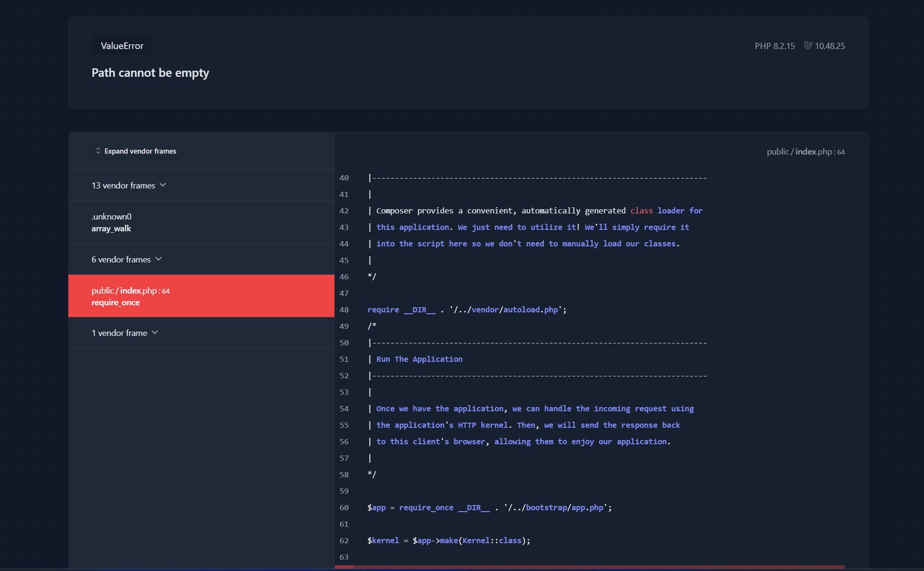Click the ValueError exception badge
This screenshot has width=924, height=571.
(122, 46)
